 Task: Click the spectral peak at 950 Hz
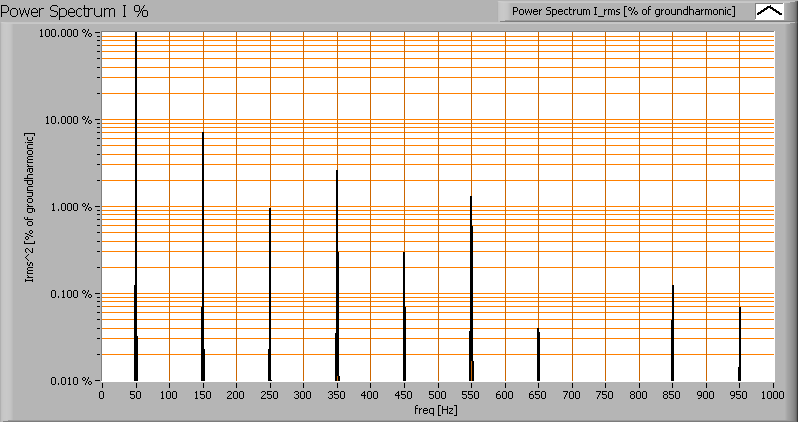tap(740, 342)
